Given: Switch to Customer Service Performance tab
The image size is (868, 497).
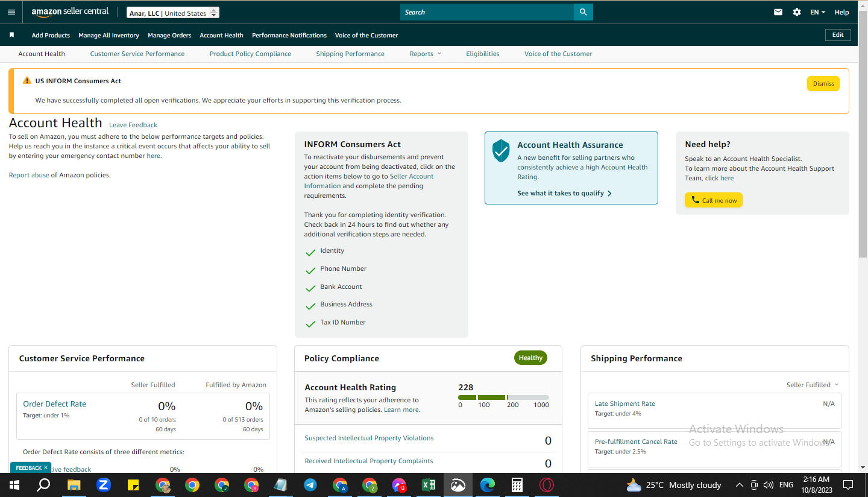Looking at the screenshot, I should click(x=137, y=54).
